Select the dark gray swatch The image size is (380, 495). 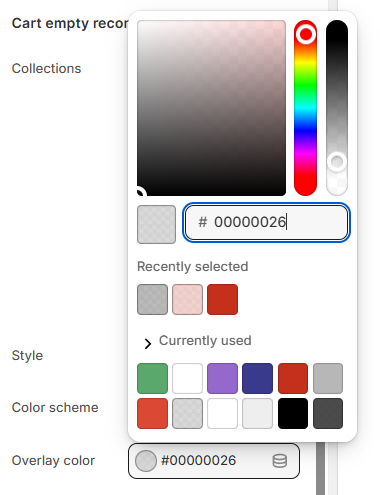tap(328, 413)
